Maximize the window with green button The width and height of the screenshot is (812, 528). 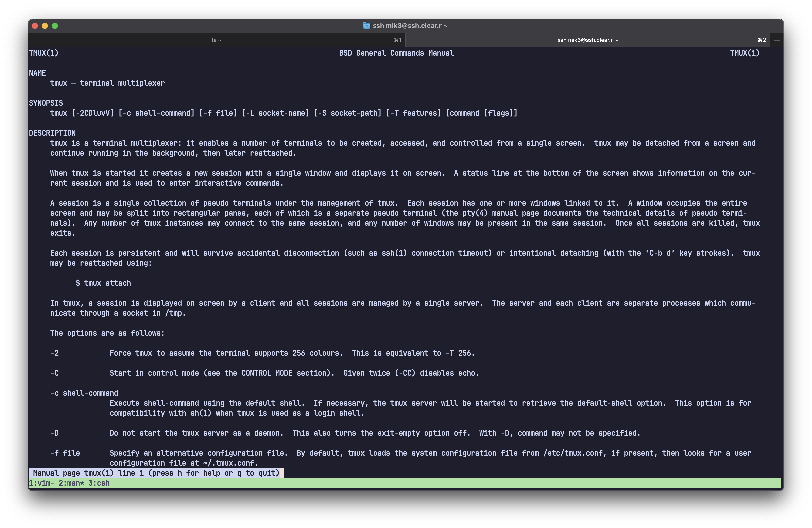(55, 26)
